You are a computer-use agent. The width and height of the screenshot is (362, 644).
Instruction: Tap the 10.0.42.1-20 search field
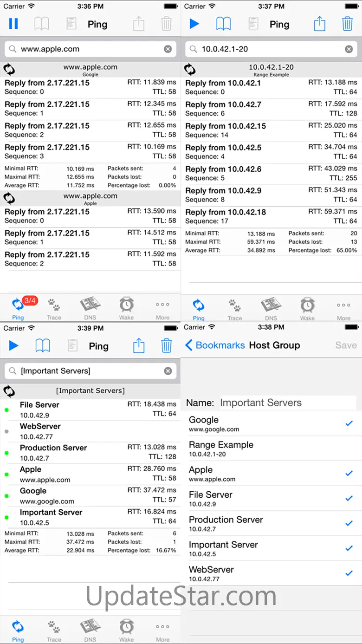271,49
